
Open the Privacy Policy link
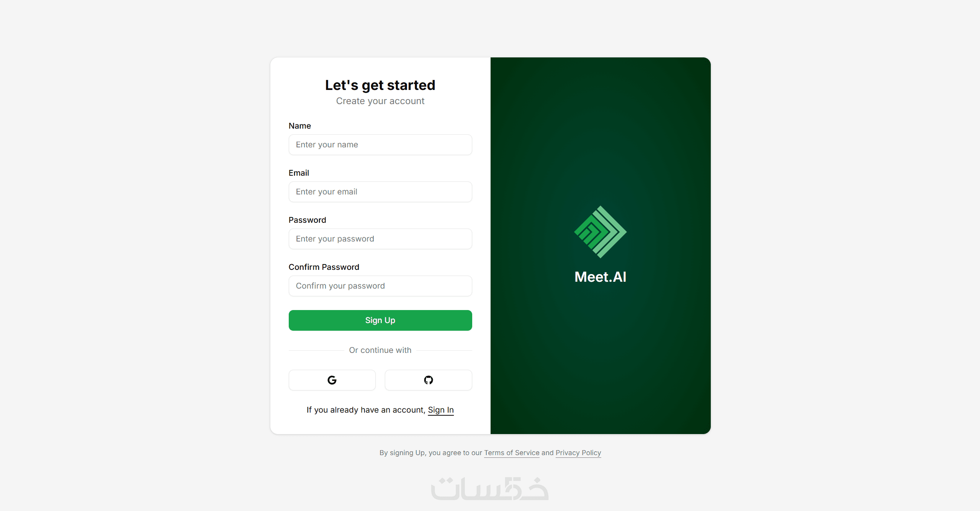578,453
